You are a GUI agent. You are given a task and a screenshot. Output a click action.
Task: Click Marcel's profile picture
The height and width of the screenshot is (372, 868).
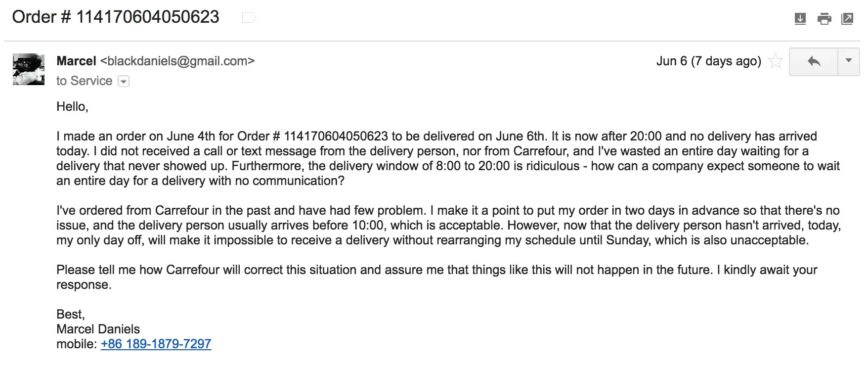coord(29,69)
